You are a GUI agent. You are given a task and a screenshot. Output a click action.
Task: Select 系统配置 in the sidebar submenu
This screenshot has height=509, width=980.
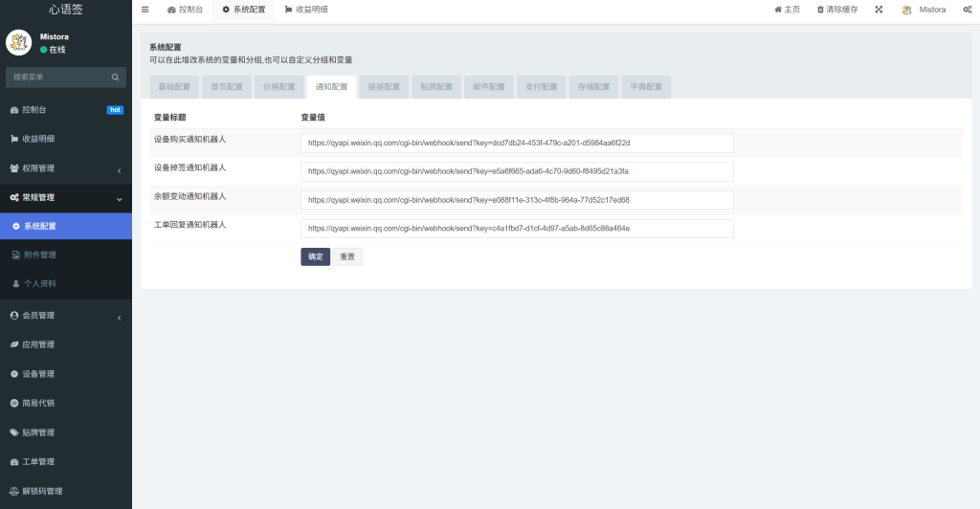[x=66, y=226]
